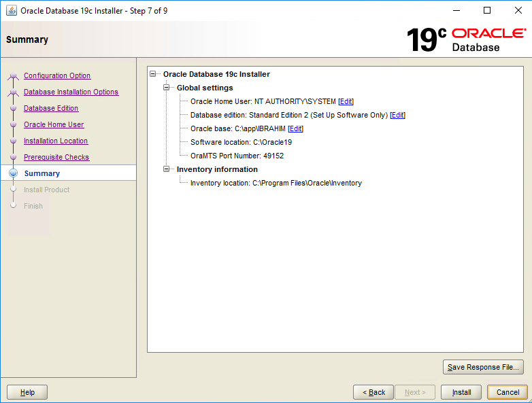This screenshot has height=403, width=532.
Task: Maximize the installer window
Action: pyautogui.click(x=487, y=10)
